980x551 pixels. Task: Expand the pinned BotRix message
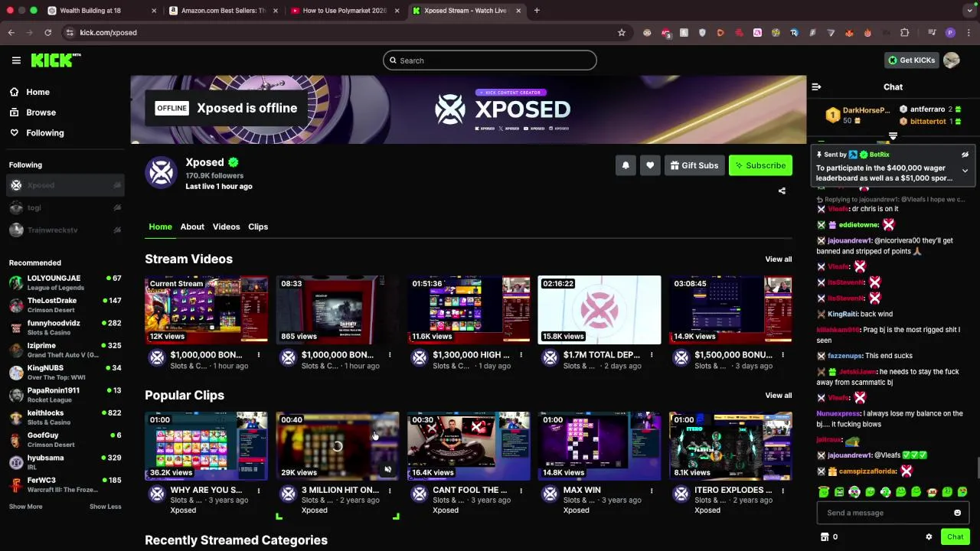(965, 171)
